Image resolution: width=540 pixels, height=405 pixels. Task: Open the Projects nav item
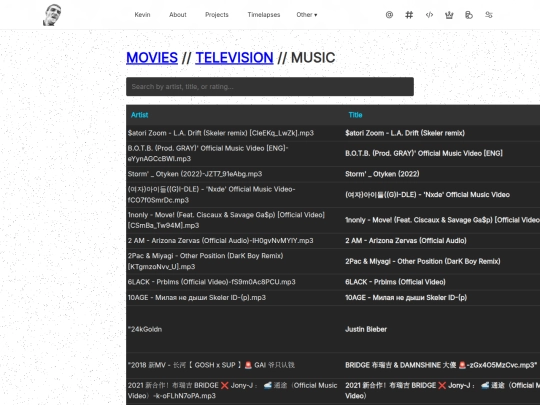pyautogui.click(x=217, y=15)
